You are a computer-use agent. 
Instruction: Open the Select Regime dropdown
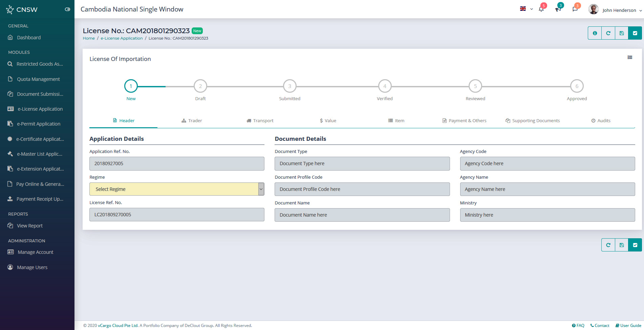[x=176, y=189]
